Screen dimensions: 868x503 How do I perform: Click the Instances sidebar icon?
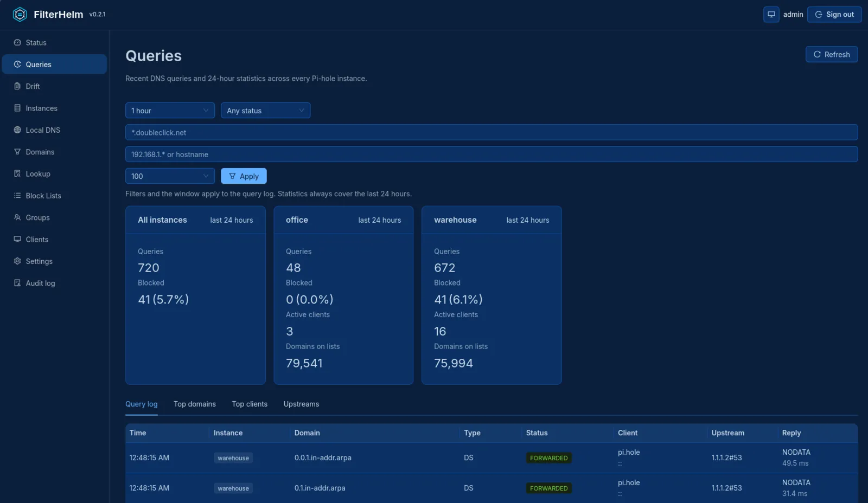tap(17, 108)
